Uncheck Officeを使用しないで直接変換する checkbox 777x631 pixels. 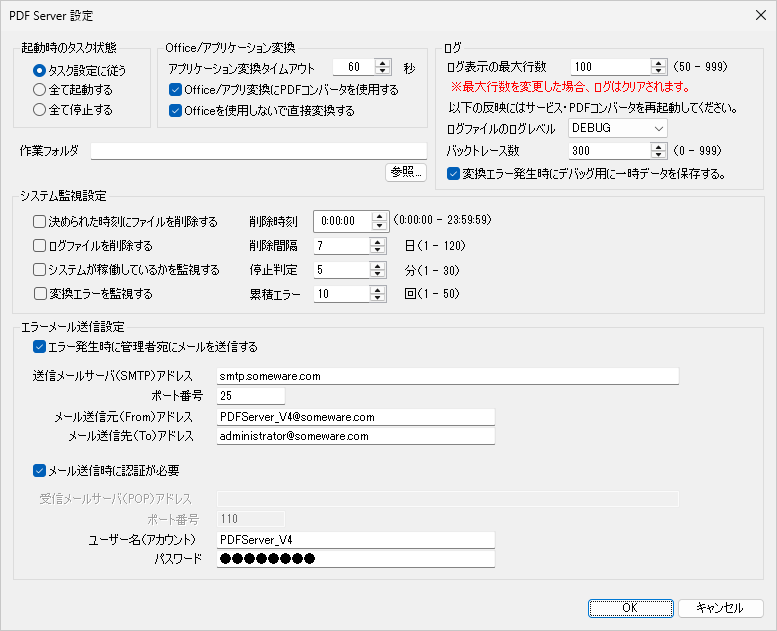176,111
